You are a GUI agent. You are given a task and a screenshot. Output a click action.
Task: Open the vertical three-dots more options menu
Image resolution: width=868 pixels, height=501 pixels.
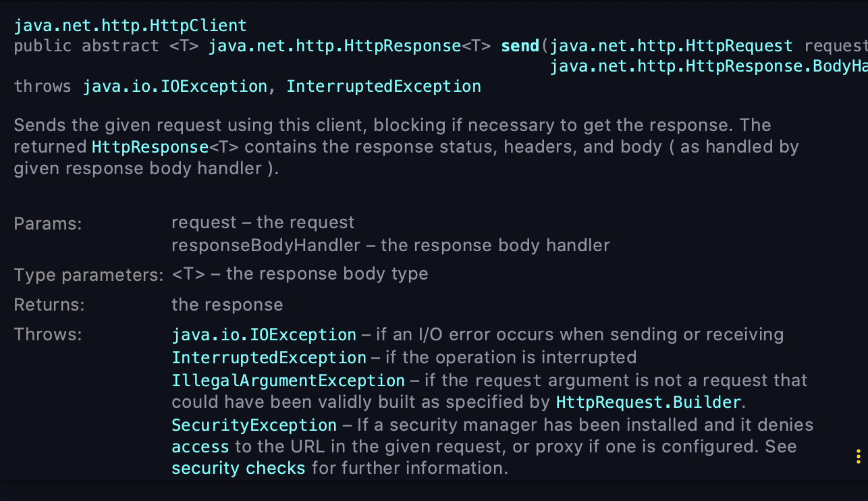click(x=858, y=456)
